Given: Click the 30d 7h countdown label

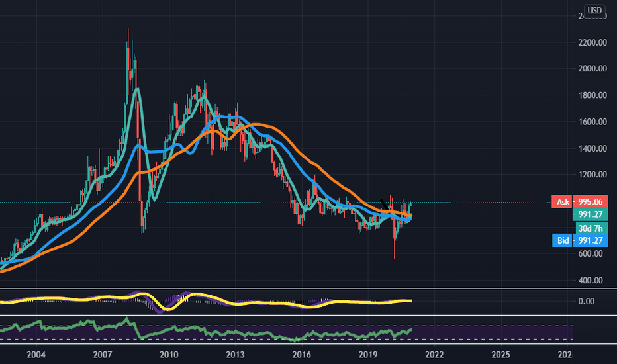Looking at the screenshot, I should click(x=592, y=228).
